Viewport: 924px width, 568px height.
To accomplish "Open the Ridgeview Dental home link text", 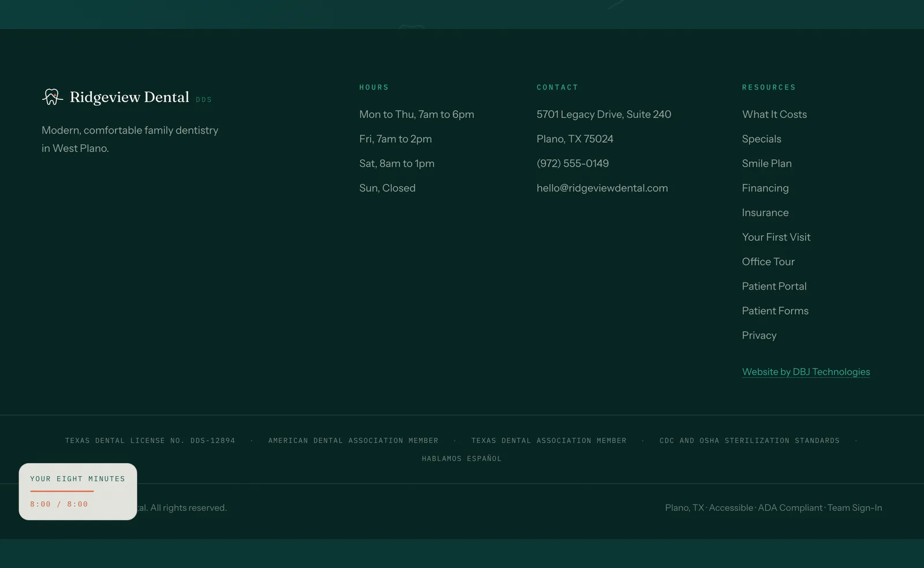I will (x=129, y=97).
